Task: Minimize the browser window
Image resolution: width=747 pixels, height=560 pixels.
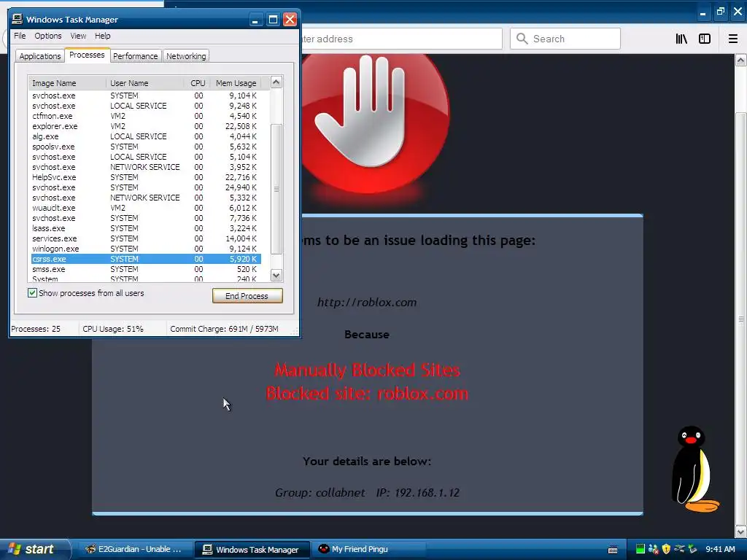Action: (x=703, y=12)
